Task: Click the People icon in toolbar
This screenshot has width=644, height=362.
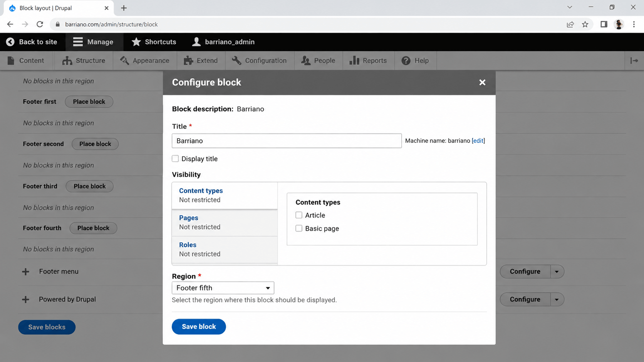Action: click(x=306, y=60)
